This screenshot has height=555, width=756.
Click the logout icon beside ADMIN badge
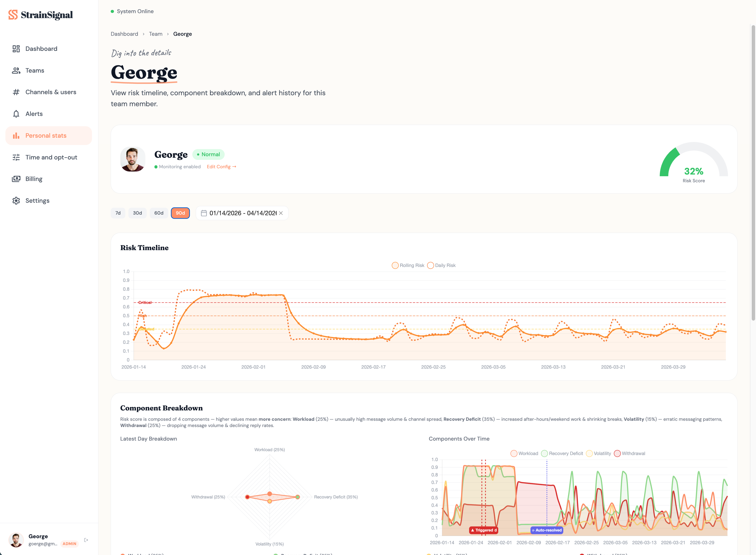[86, 540]
